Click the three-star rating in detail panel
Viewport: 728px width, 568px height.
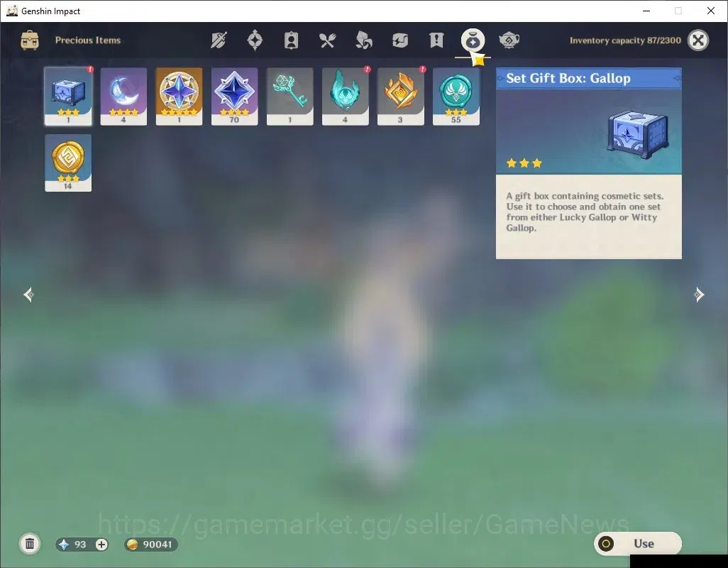coord(524,163)
